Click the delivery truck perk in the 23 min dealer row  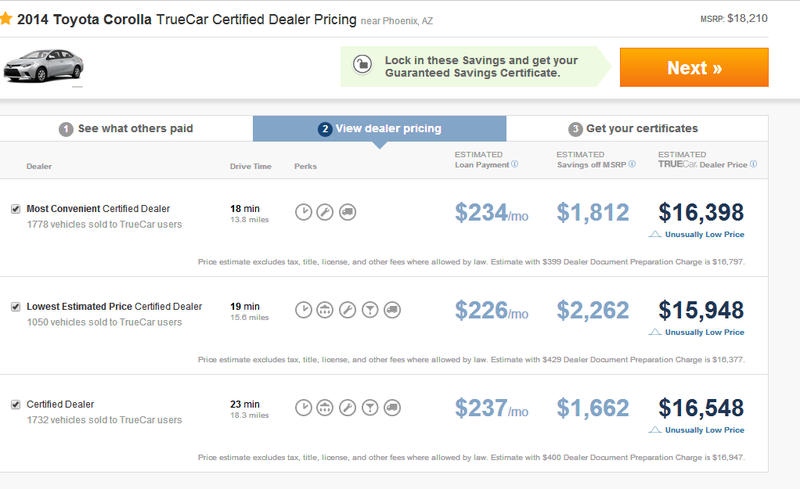pyautogui.click(x=392, y=407)
